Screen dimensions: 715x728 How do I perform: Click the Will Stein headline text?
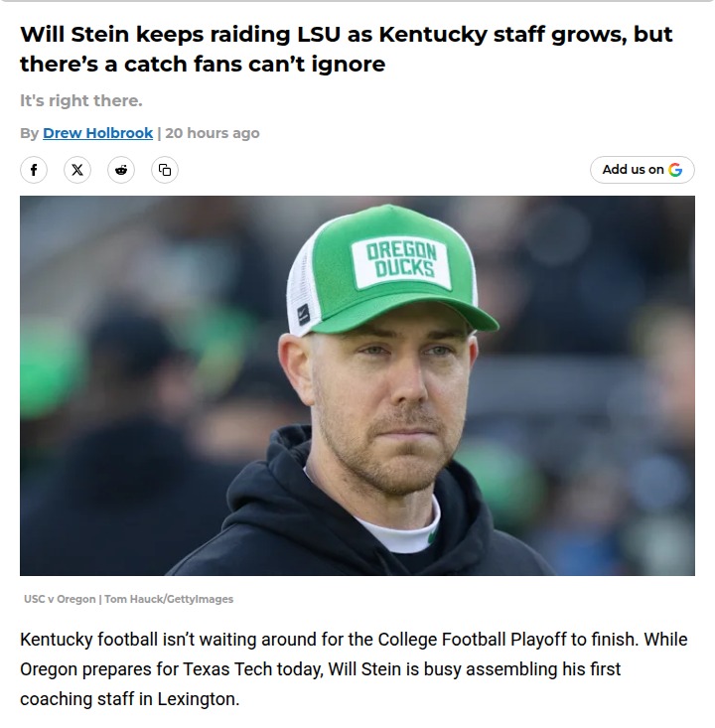[346, 49]
